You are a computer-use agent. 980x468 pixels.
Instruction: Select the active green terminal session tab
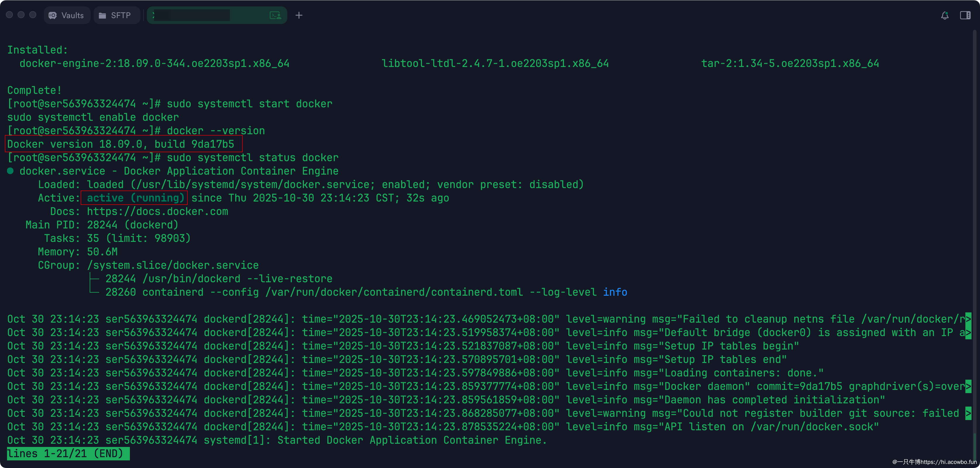tap(217, 15)
